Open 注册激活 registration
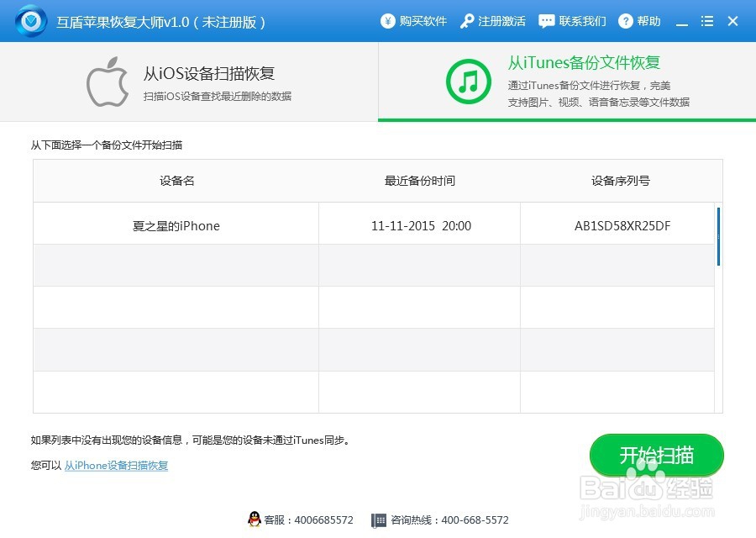The image size is (756, 538). (x=501, y=21)
